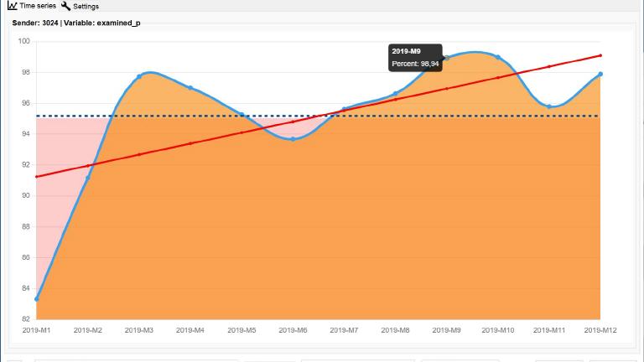Select the blue data point at 2019-M8
644x362 pixels.
pos(395,94)
